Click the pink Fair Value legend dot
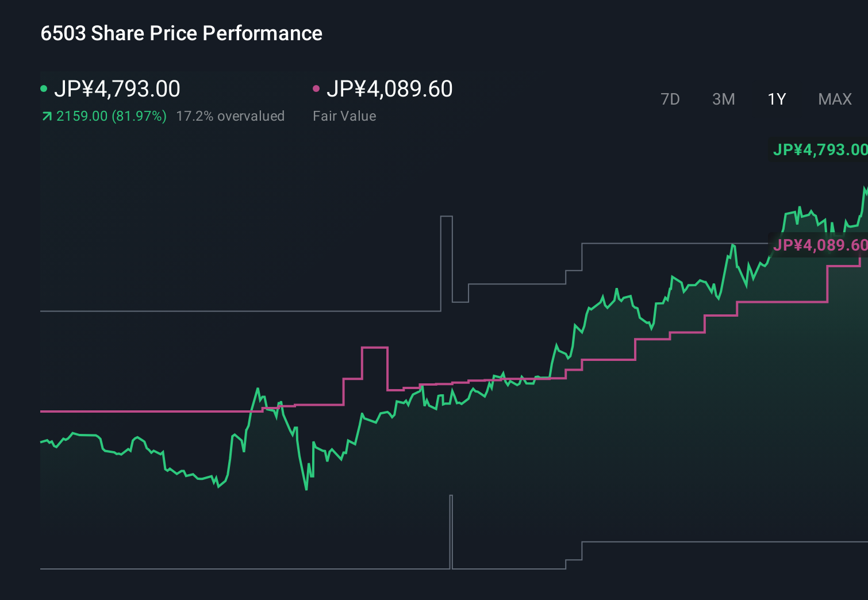868x600 pixels. (x=317, y=88)
